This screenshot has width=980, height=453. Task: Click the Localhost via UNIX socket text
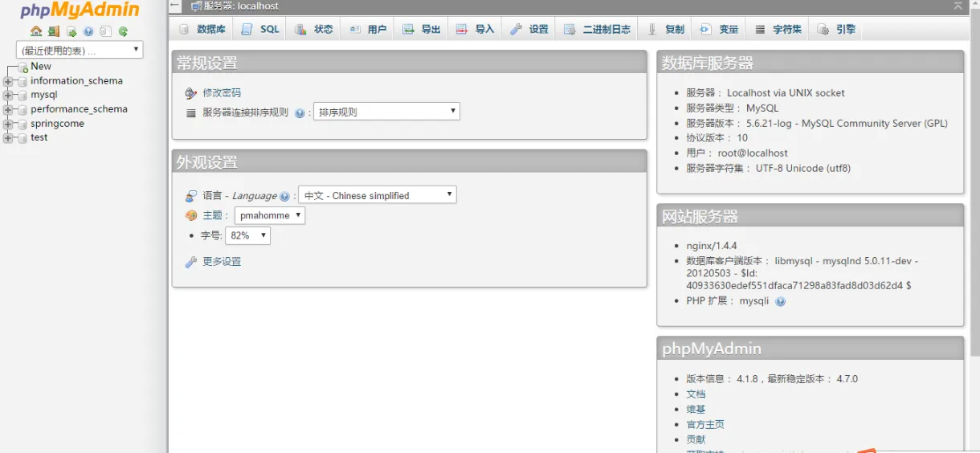(x=786, y=93)
